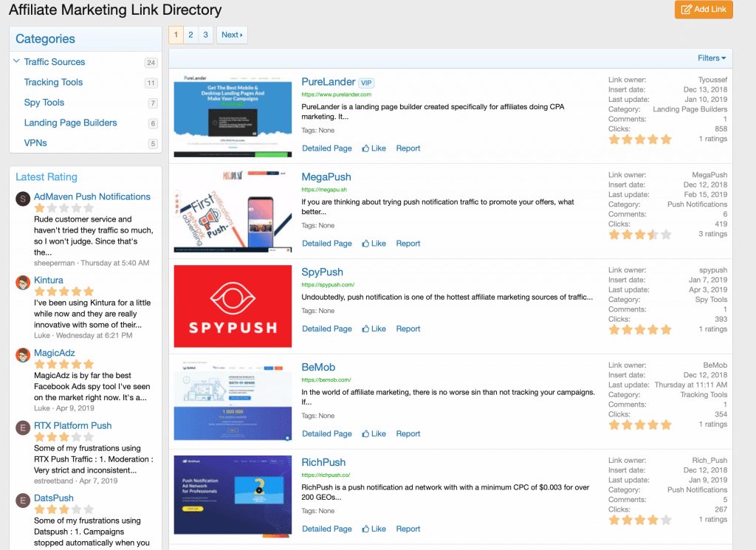Open RTX Platform Push in Latest Rating

point(72,426)
